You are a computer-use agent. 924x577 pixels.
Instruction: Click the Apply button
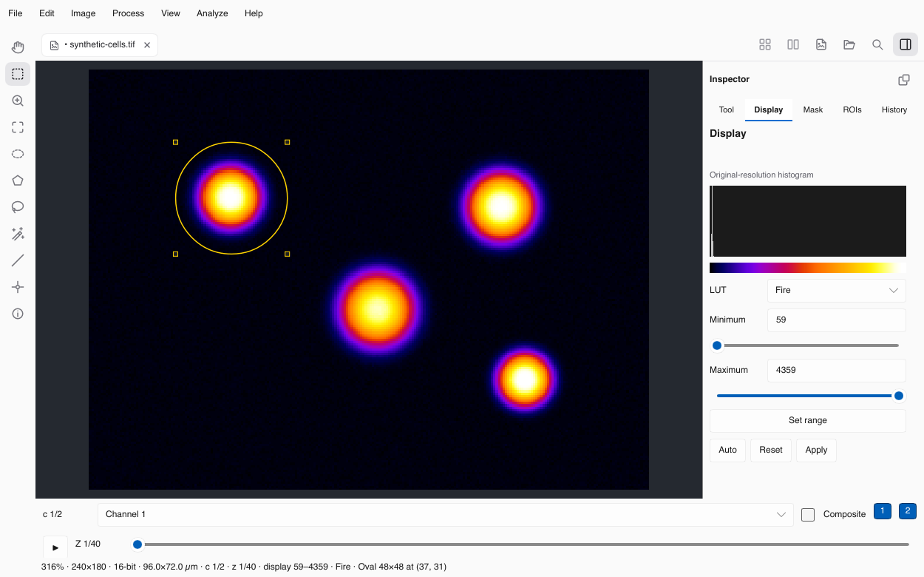point(816,450)
